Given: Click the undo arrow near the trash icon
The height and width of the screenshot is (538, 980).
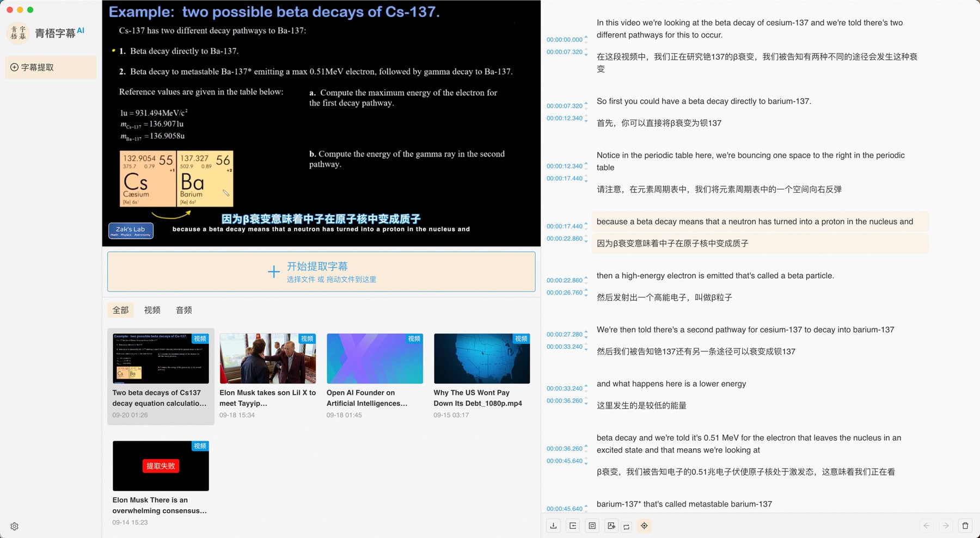Looking at the screenshot, I should point(926,525).
